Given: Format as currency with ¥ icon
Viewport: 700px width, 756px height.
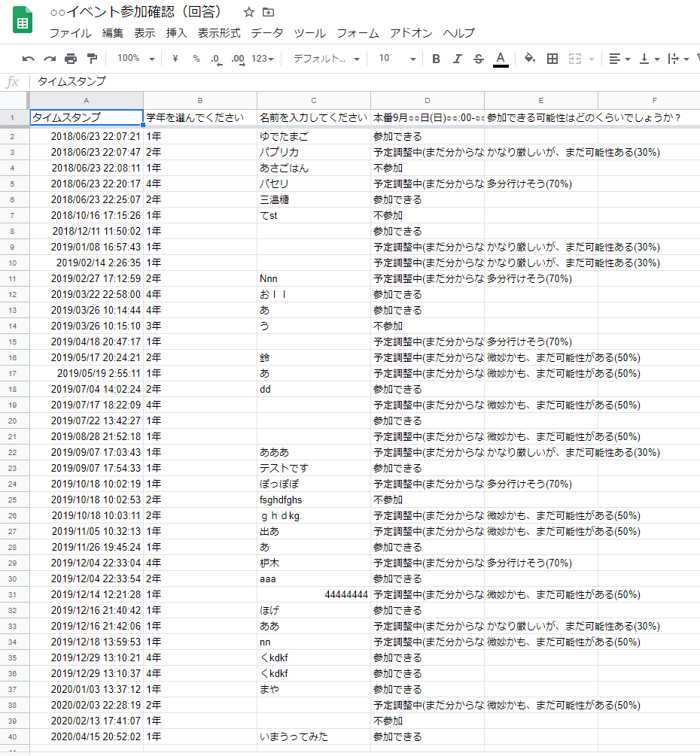Looking at the screenshot, I should tap(175, 59).
